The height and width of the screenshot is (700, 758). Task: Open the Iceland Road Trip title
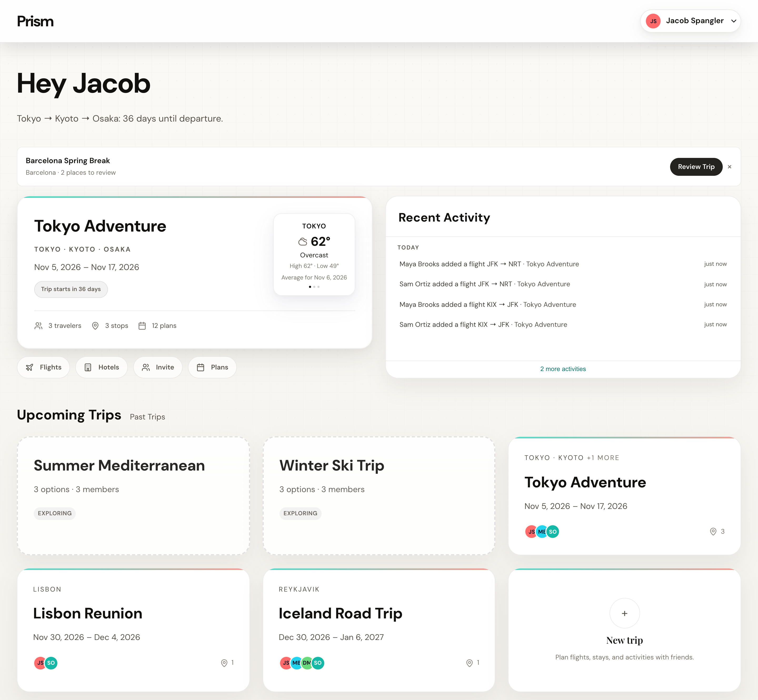pyautogui.click(x=340, y=613)
